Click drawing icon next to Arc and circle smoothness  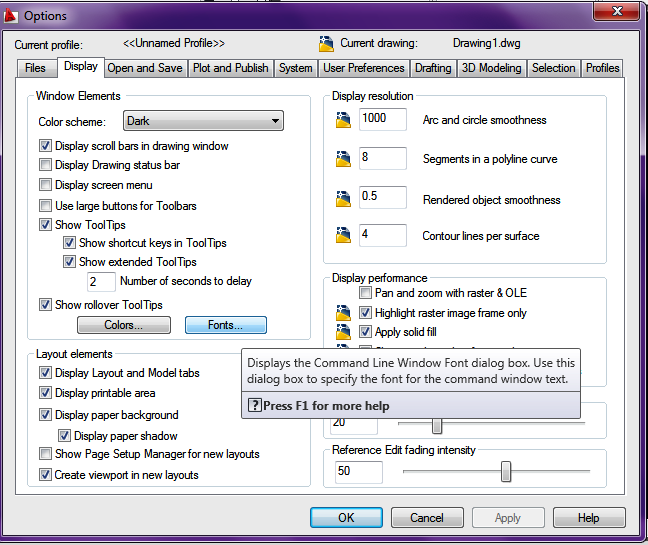tap(343, 120)
